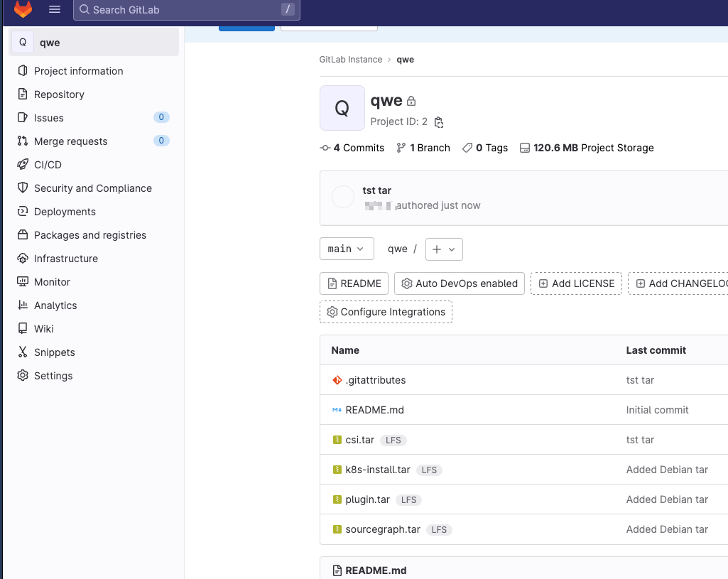Image resolution: width=728 pixels, height=579 pixels.
Task: Open Wiki in sidebar
Action: click(x=43, y=329)
